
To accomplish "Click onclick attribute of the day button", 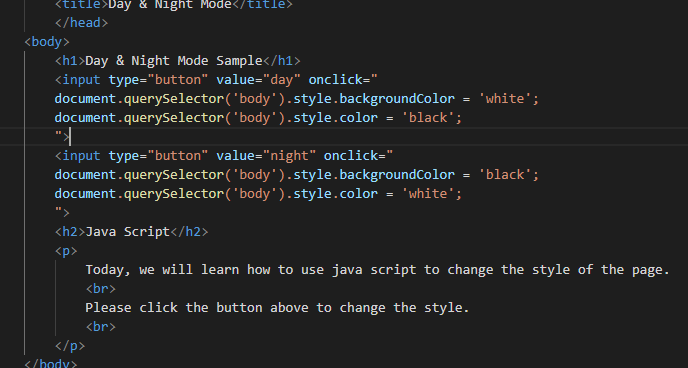I will (343, 80).
